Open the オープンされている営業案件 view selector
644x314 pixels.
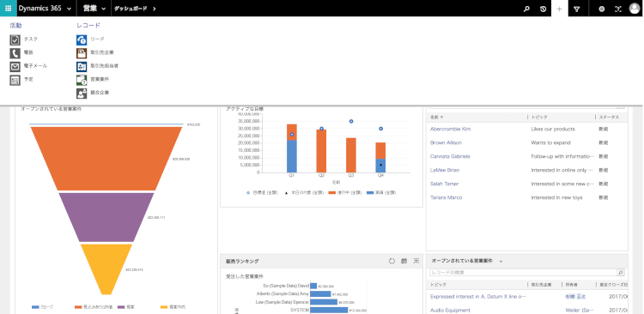[501, 261]
